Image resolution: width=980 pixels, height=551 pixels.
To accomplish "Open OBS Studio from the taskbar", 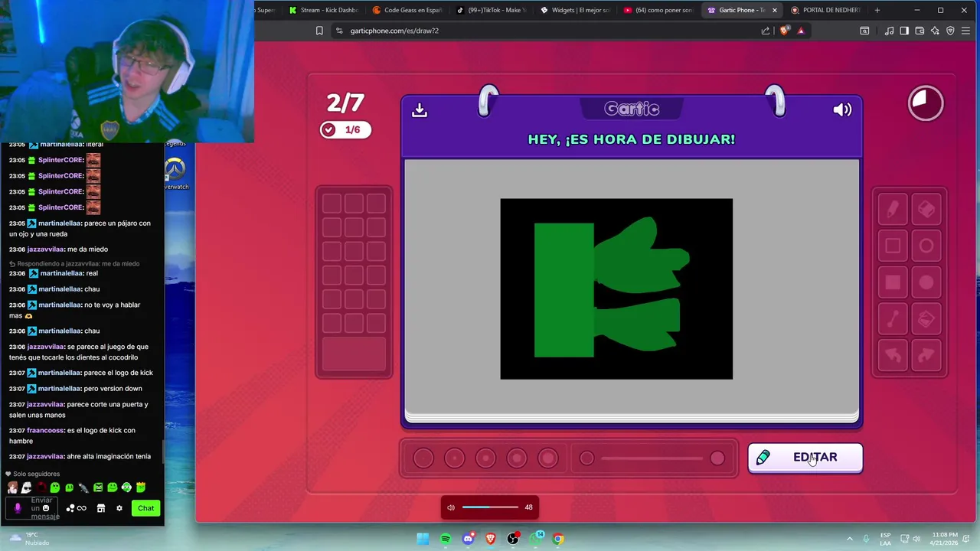I will coord(513,539).
